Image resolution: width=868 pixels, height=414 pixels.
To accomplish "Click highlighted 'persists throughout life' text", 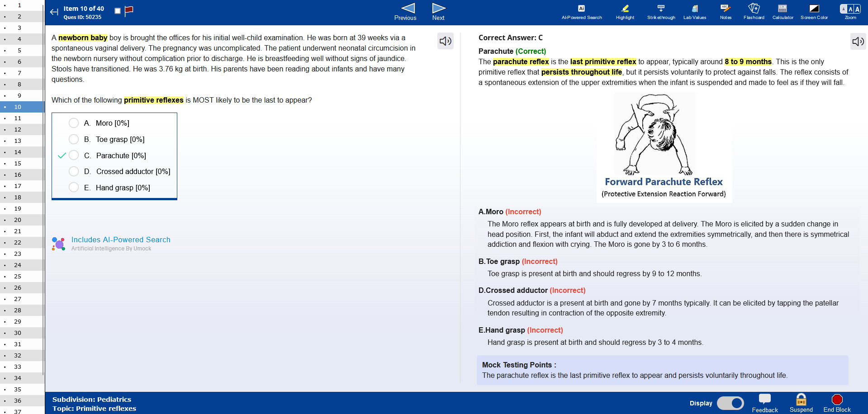I will tap(582, 72).
